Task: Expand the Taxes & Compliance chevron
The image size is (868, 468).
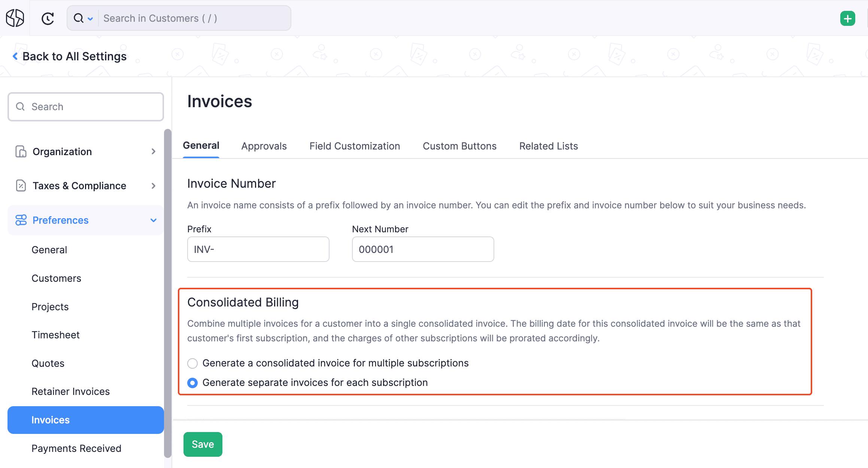Action: (x=153, y=185)
